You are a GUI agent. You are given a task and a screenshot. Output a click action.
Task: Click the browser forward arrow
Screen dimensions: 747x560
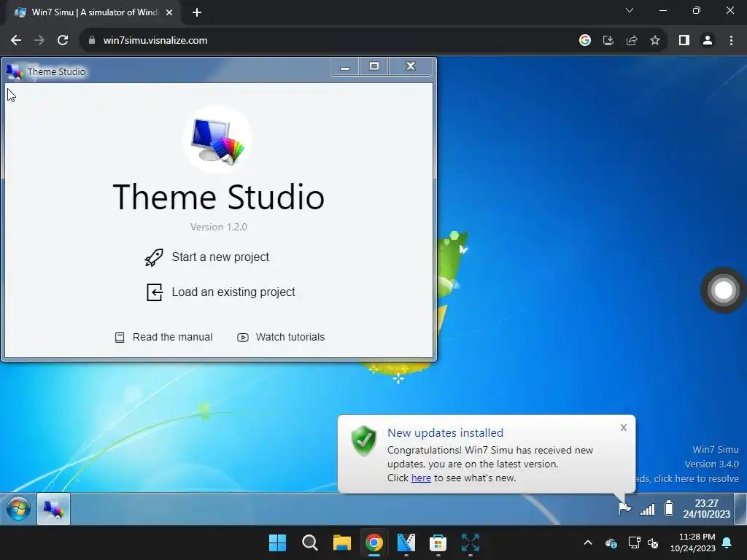click(39, 41)
